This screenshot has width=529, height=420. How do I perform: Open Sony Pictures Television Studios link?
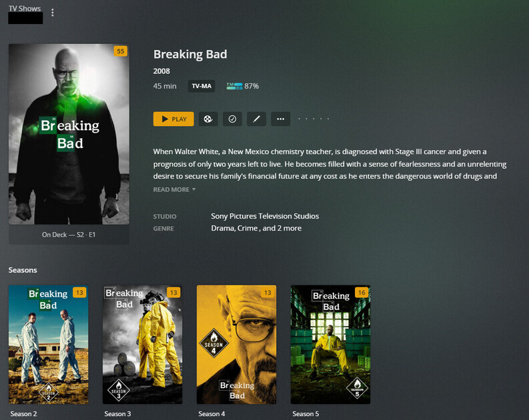pos(265,216)
